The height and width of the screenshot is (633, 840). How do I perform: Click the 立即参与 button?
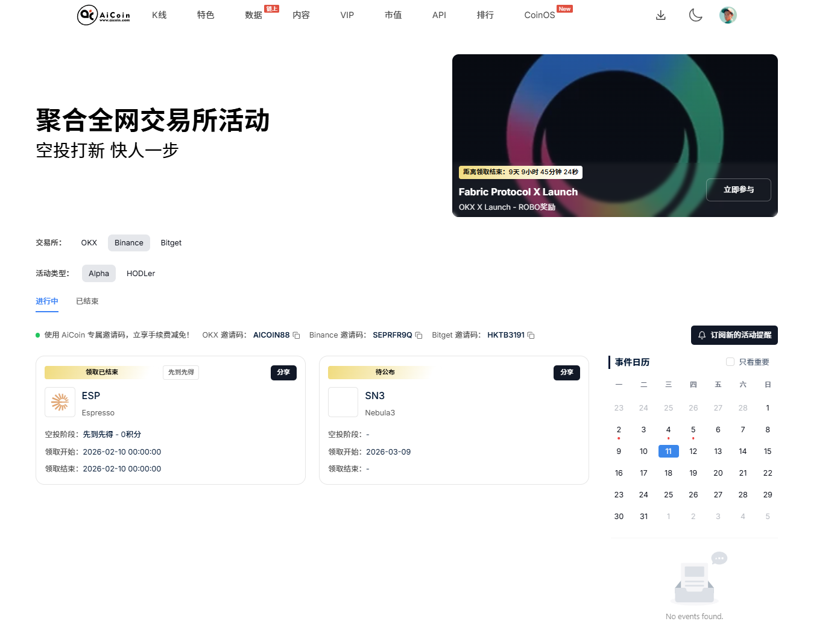tap(738, 189)
